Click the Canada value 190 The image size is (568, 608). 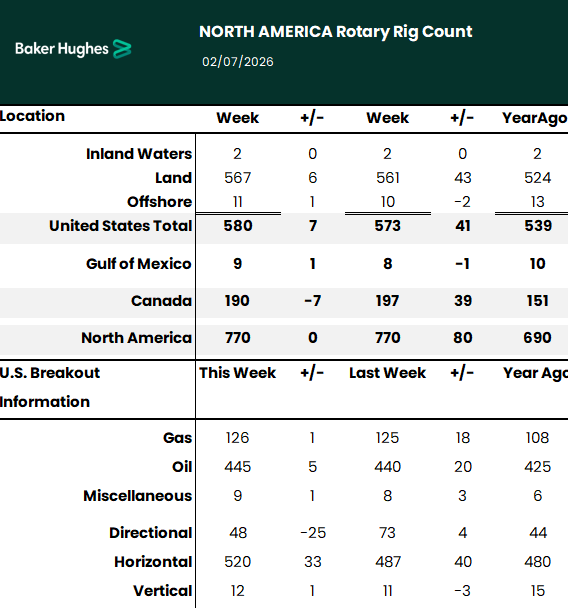237,301
